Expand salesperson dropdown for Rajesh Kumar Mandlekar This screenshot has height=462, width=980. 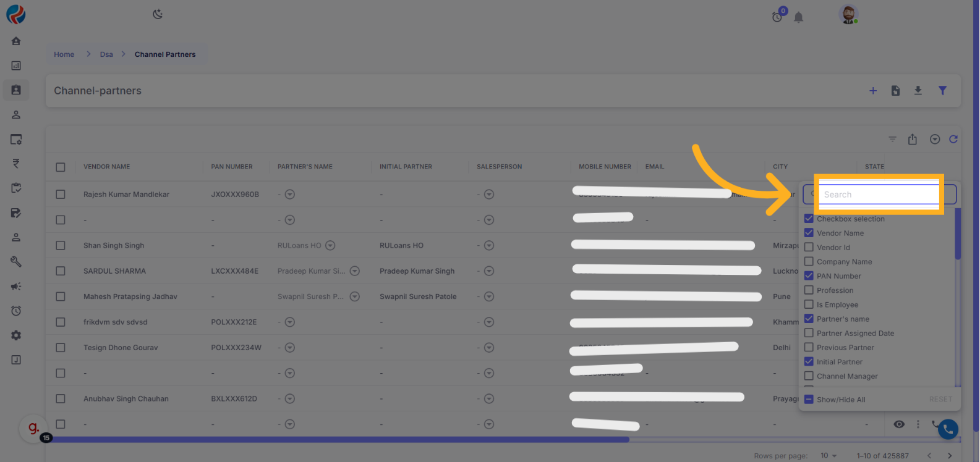tap(489, 195)
